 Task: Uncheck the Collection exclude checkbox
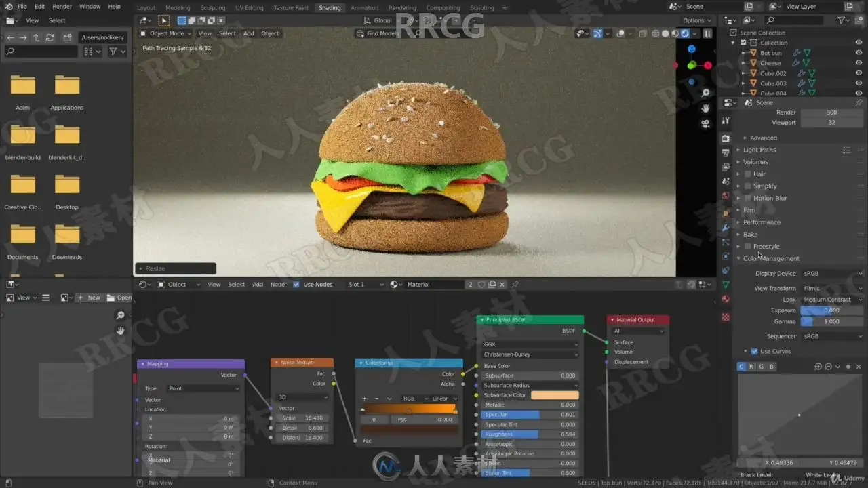point(743,43)
